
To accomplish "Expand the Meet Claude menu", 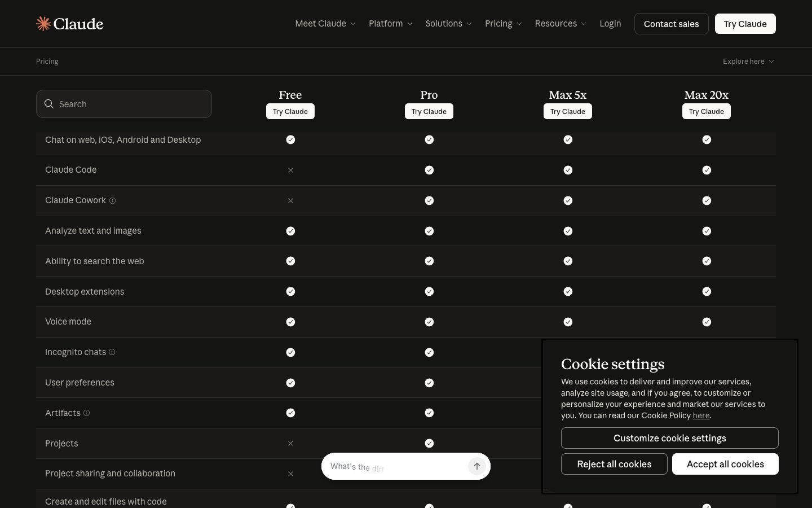I will pyautogui.click(x=325, y=24).
